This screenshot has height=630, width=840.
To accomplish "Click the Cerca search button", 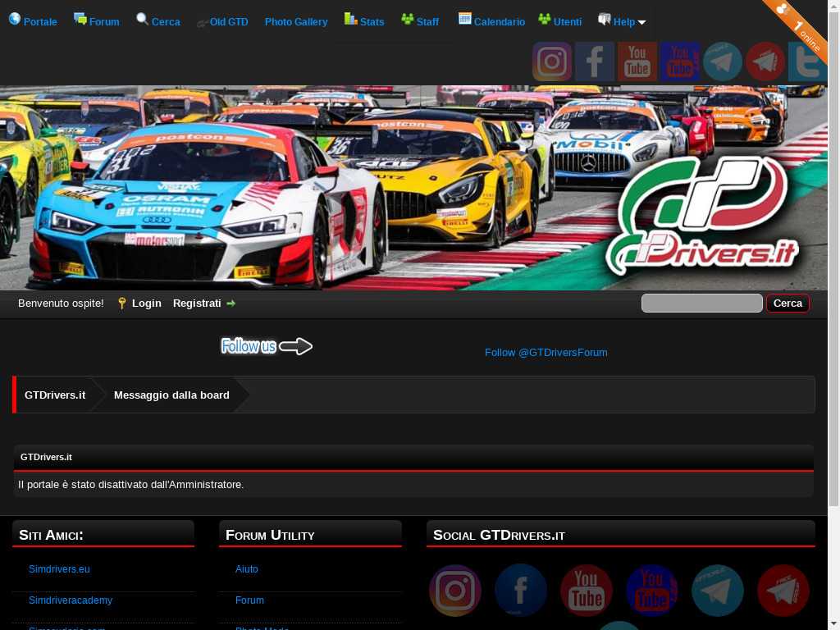I will 787,304.
